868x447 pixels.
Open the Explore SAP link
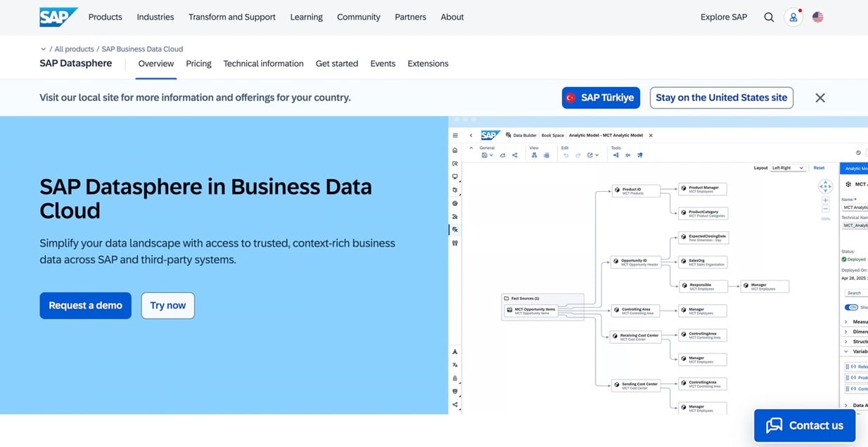point(724,17)
